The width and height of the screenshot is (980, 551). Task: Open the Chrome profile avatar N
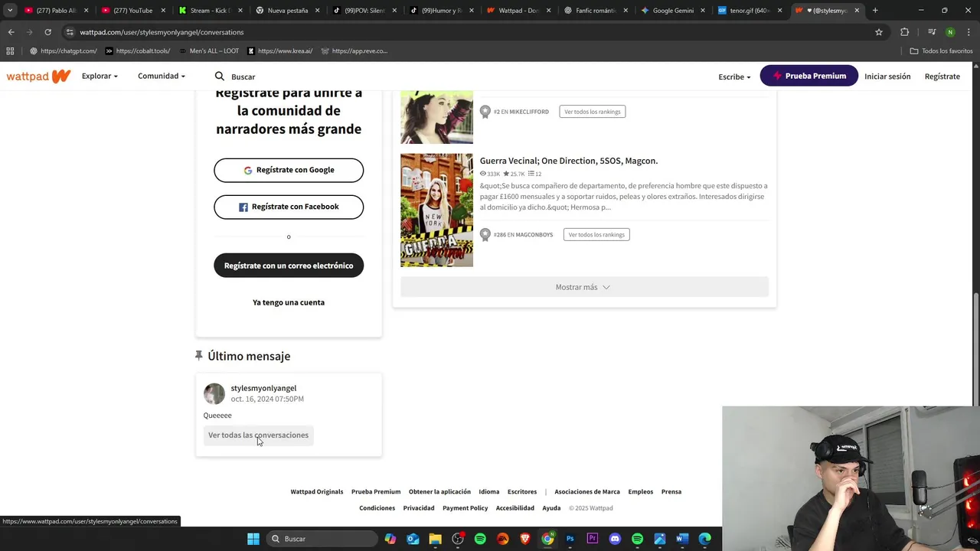click(x=950, y=32)
